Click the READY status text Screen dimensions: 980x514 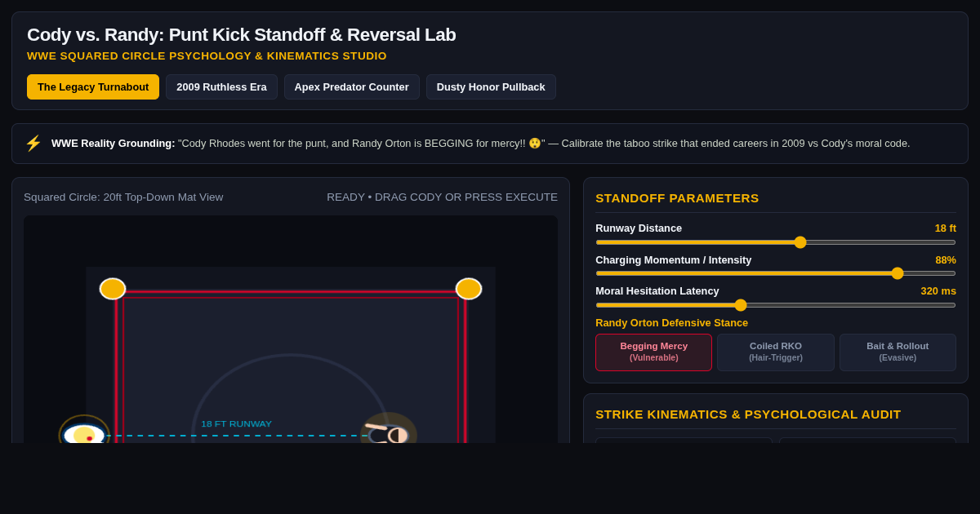(442, 197)
